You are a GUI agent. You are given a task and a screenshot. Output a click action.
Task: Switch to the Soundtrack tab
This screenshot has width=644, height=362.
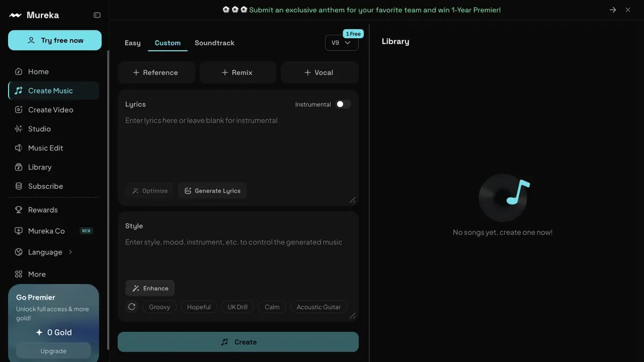click(x=214, y=43)
